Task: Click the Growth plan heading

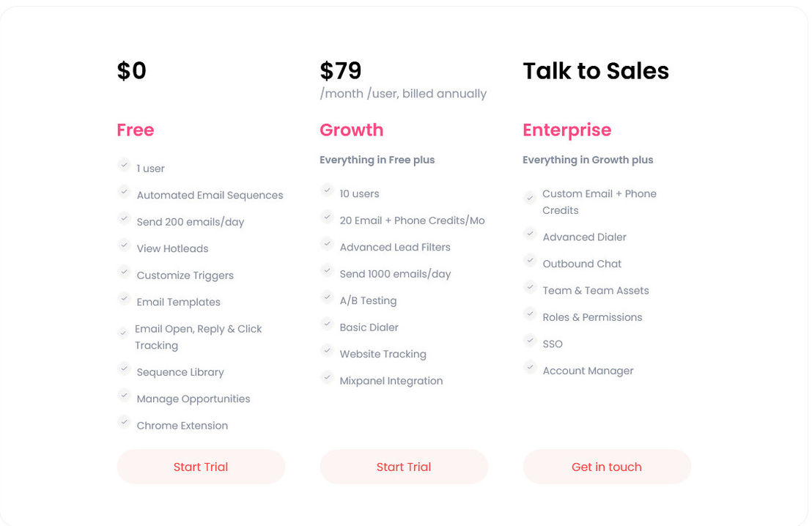Action: coord(352,130)
